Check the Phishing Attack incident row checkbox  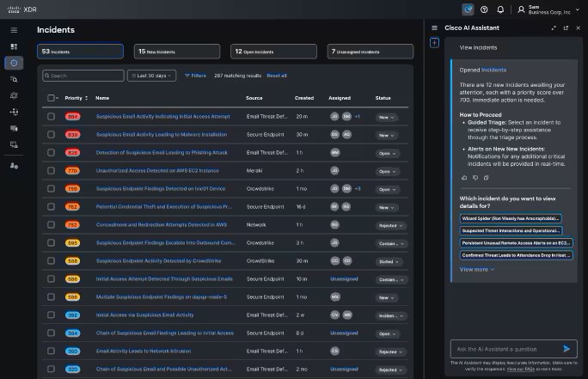click(x=51, y=153)
